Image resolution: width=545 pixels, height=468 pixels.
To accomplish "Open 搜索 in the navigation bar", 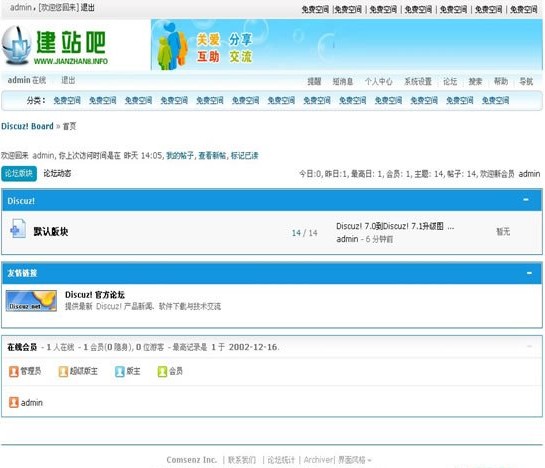I will [x=475, y=81].
